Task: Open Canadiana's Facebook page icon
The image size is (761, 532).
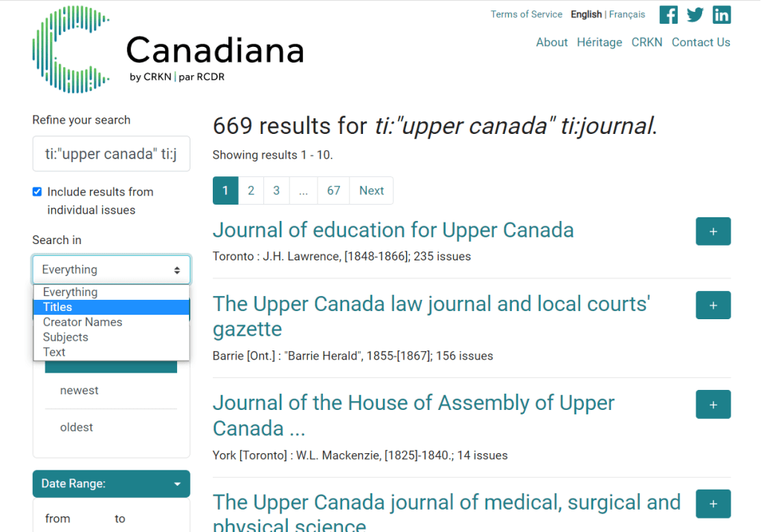Action: pyautogui.click(x=667, y=14)
